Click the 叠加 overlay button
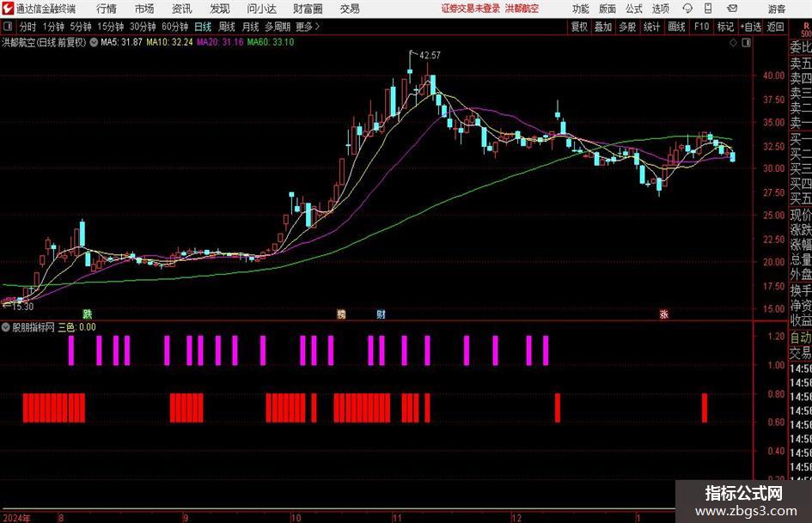812x523 pixels. coord(603,27)
